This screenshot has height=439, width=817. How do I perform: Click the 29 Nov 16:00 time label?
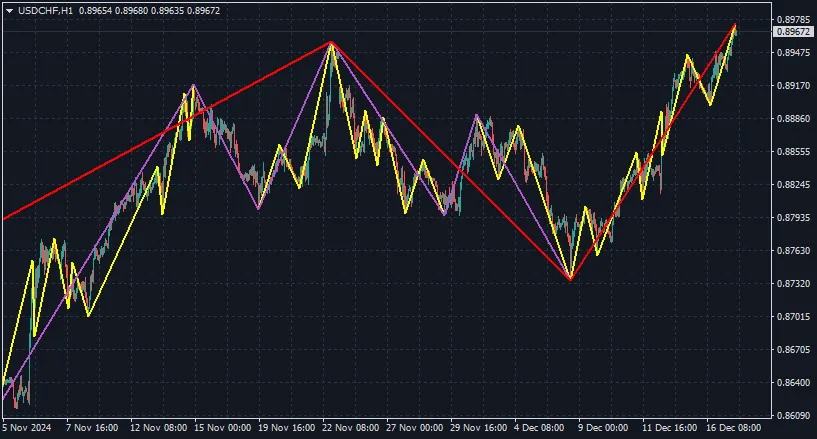click(476, 427)
